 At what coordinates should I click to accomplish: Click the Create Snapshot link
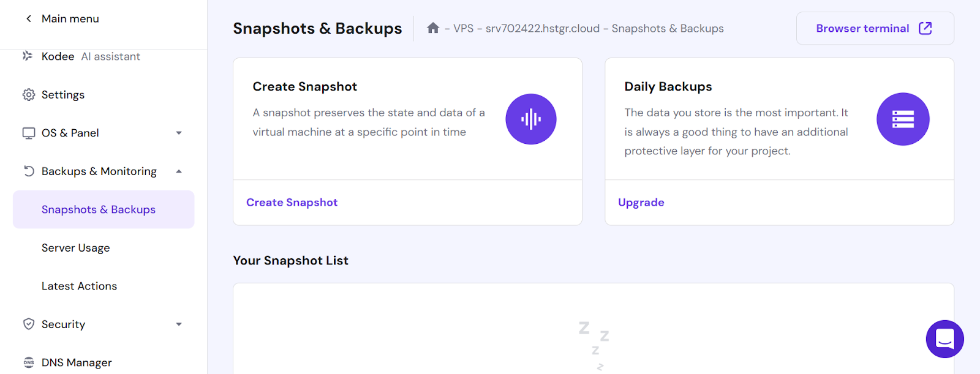coord(292,202)
